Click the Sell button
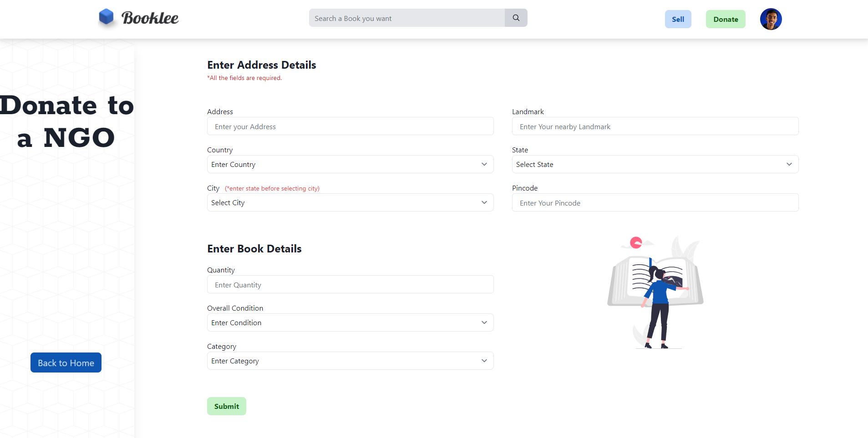This screenshot has height=438, width=868. pos(678,19)
